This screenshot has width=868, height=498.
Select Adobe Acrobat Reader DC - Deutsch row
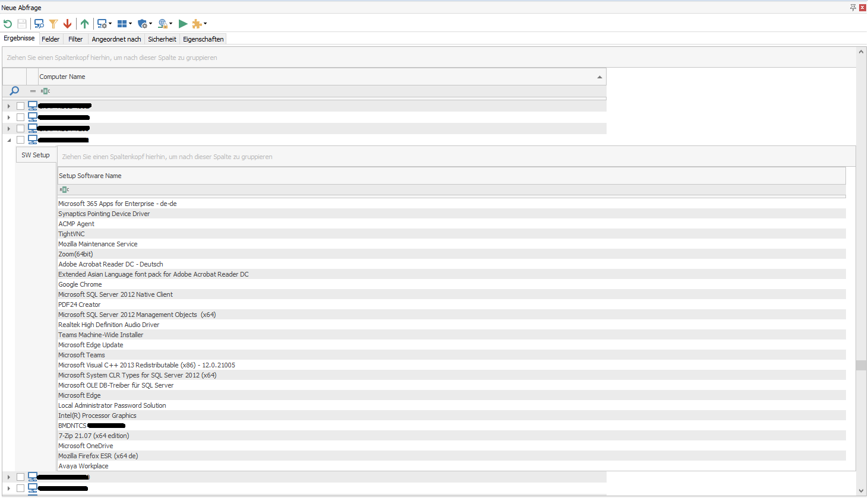452,264
